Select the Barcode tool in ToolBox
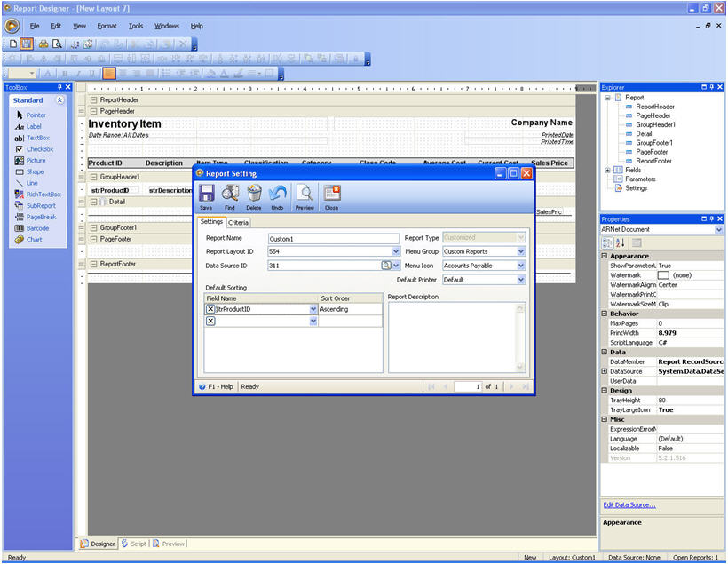 click(34, 228)
